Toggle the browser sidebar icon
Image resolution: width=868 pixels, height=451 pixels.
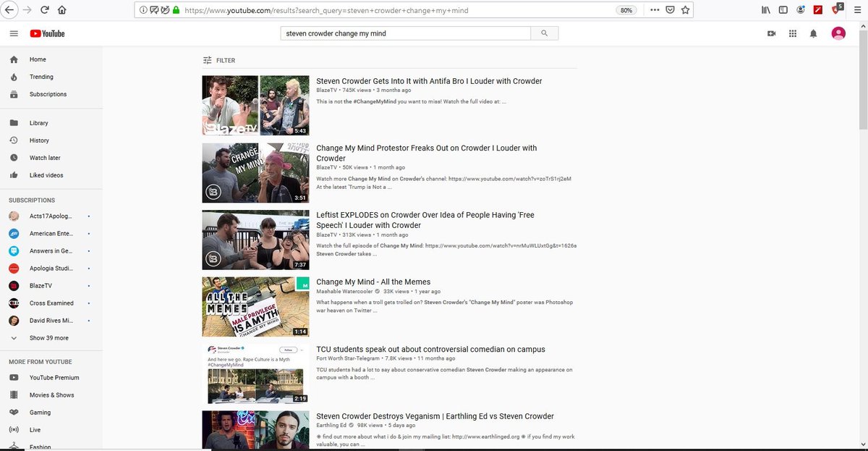(x=783, y=10)
